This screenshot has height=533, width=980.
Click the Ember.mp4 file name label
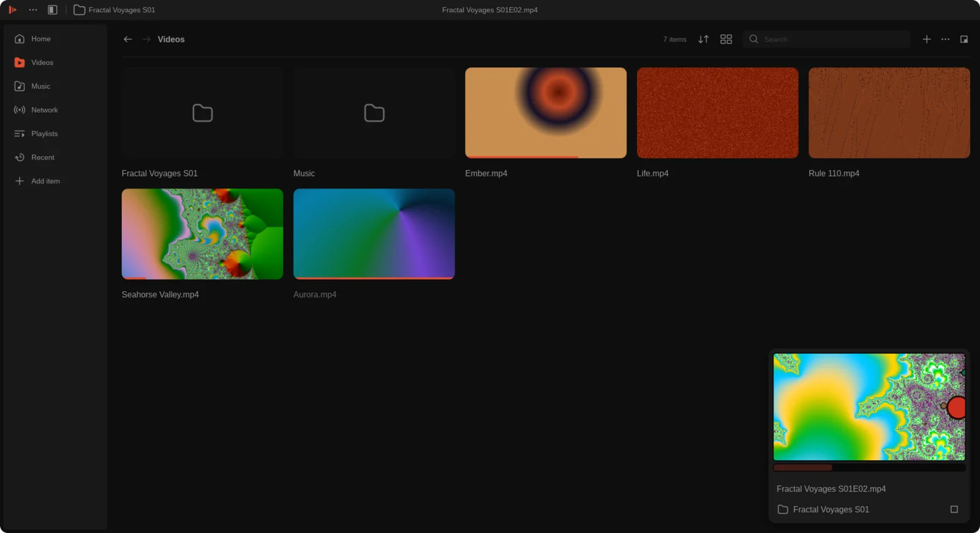click(486, 173)
